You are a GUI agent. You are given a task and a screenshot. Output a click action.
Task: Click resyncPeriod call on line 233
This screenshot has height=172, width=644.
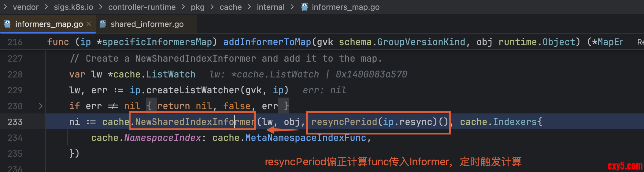[380, 122]
